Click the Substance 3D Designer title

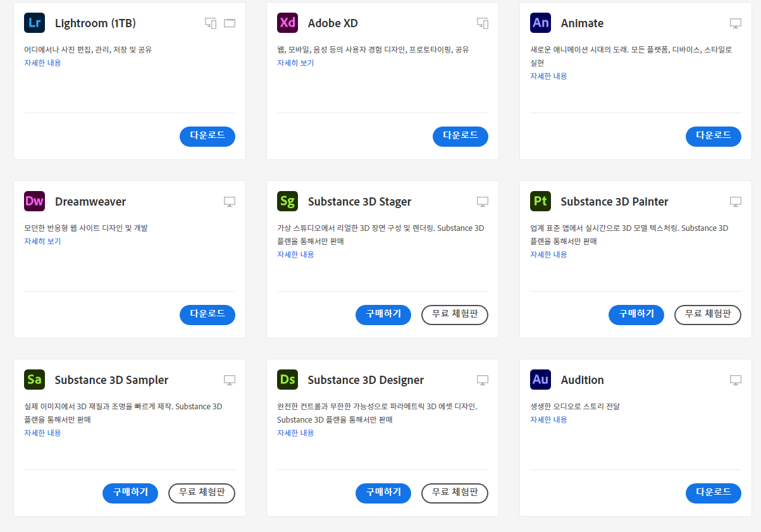click(x=366, y=380)
